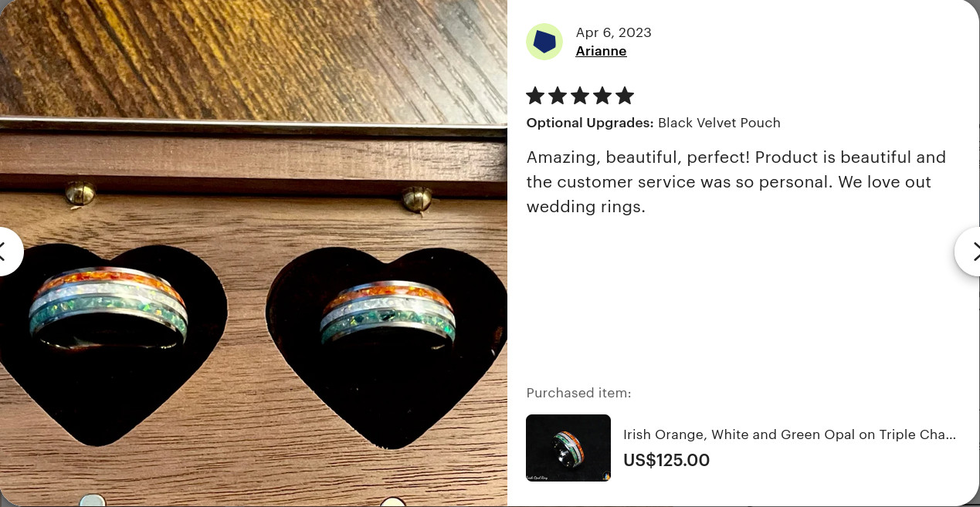Image resolution: width=980 pixels, height=507 pixels.
Task: Click the left brass hinge in the photo
Action: tap(80, 193)
